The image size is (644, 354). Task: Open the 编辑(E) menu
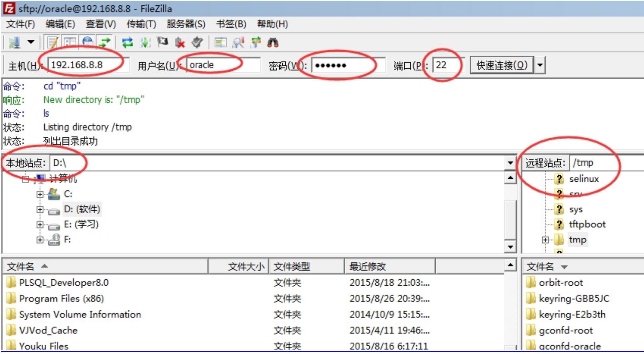(60, 24)
